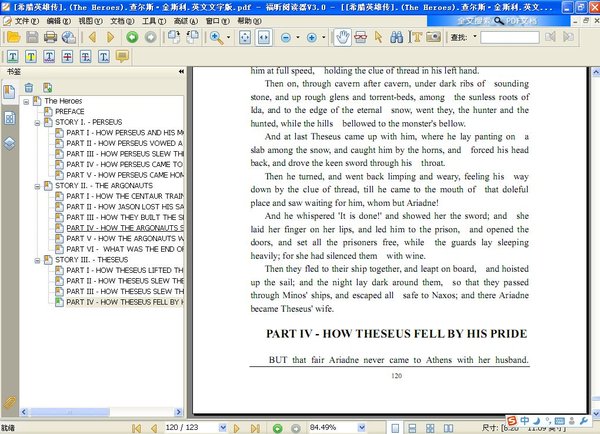Click the Open file folder icon

coord(12,37)
